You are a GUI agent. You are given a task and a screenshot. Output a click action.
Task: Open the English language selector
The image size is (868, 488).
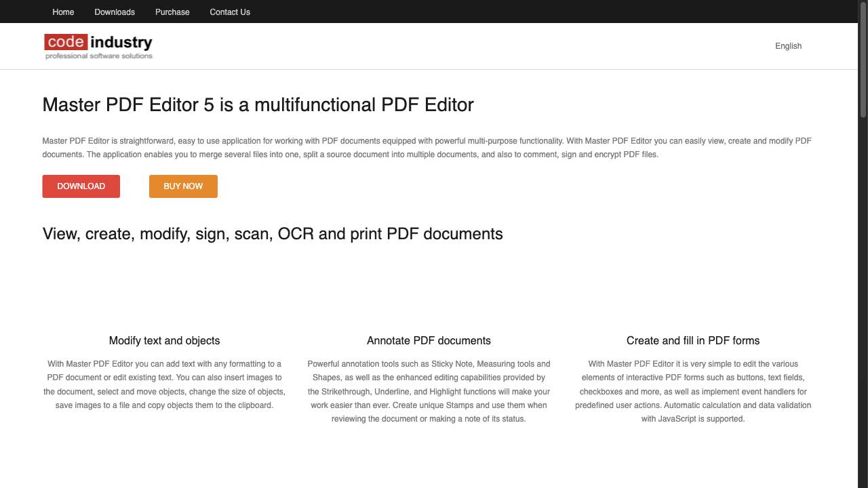(x=788, y=46)
